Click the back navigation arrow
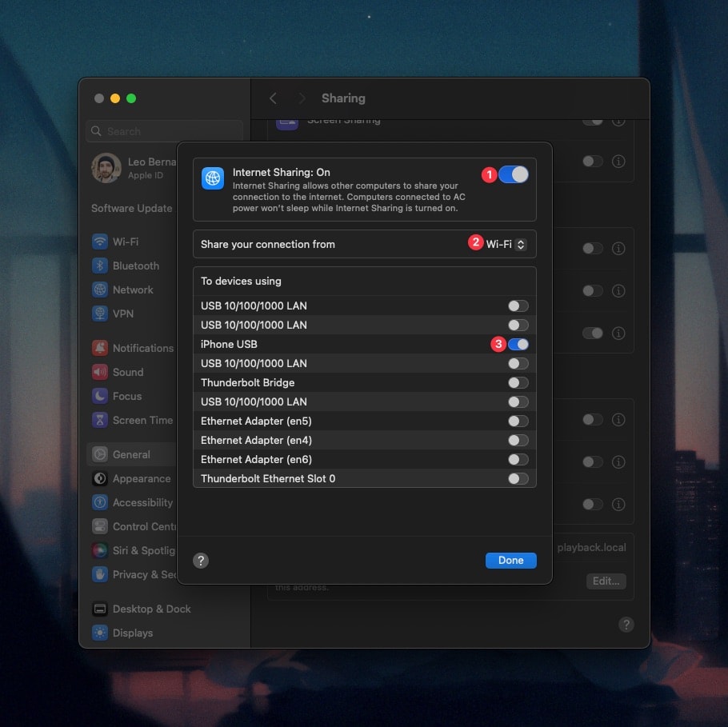728x727 pixels. coord(272,98)
